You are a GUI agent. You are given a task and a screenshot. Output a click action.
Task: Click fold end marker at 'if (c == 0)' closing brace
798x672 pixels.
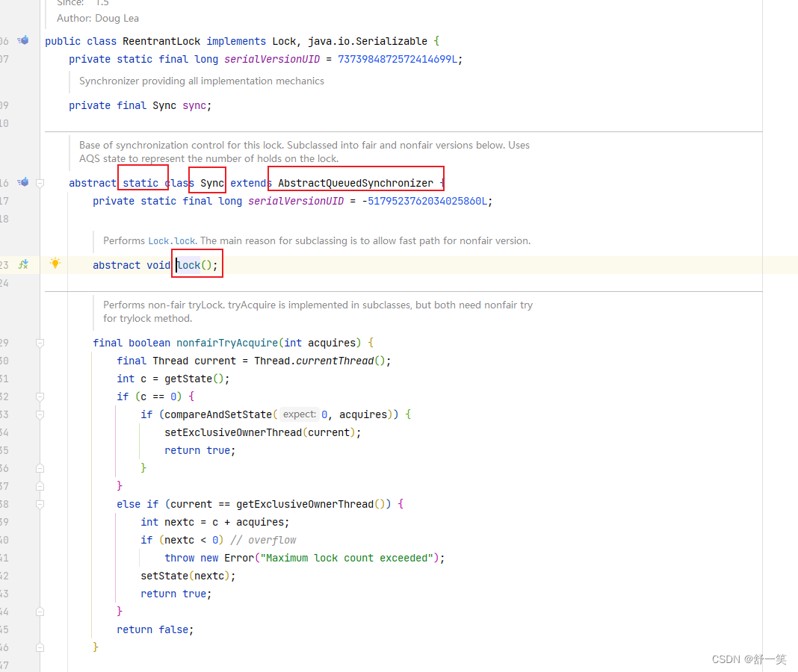pyautogui.click(x=40, y=486)
